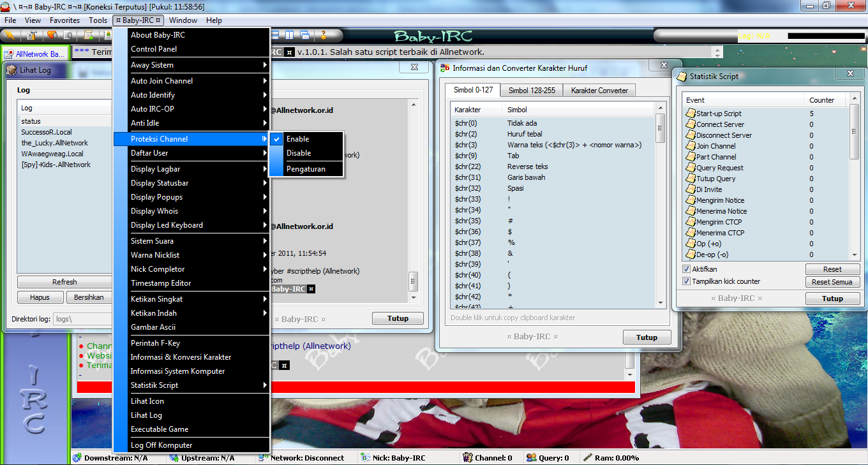Click the Start-up Script event icon
Screen dimensions: 868x465
[x=690, y=114]
